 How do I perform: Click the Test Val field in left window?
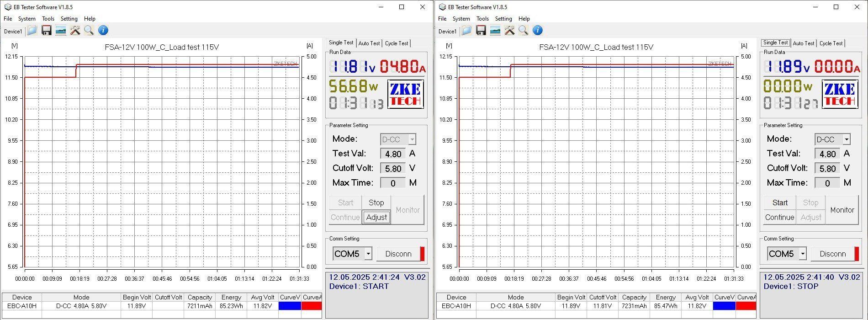click(393, 154)
